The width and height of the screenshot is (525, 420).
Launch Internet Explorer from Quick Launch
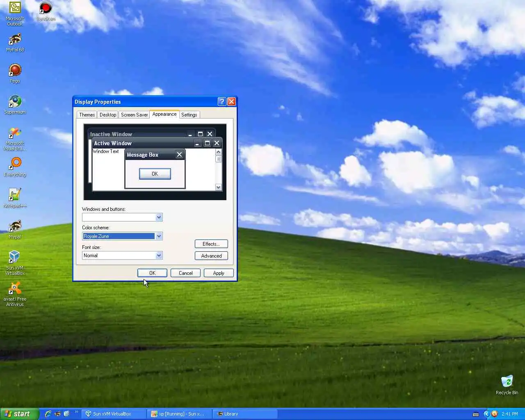[x=48, y=414]
